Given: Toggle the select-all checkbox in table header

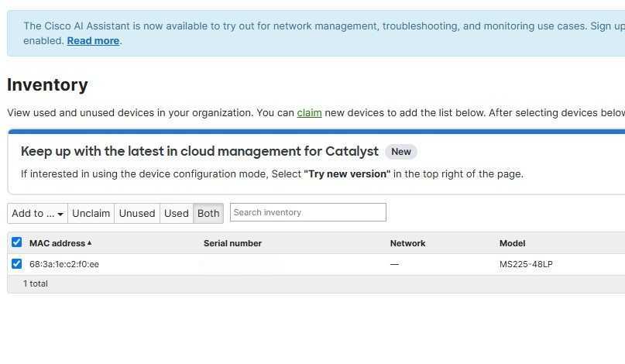Looking at the screenshot, I should point(16,242).
